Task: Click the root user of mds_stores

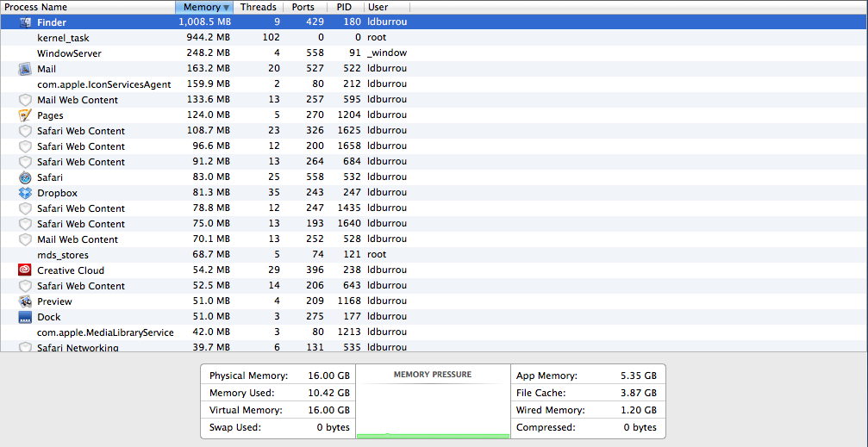Action: tap(377, 255)
